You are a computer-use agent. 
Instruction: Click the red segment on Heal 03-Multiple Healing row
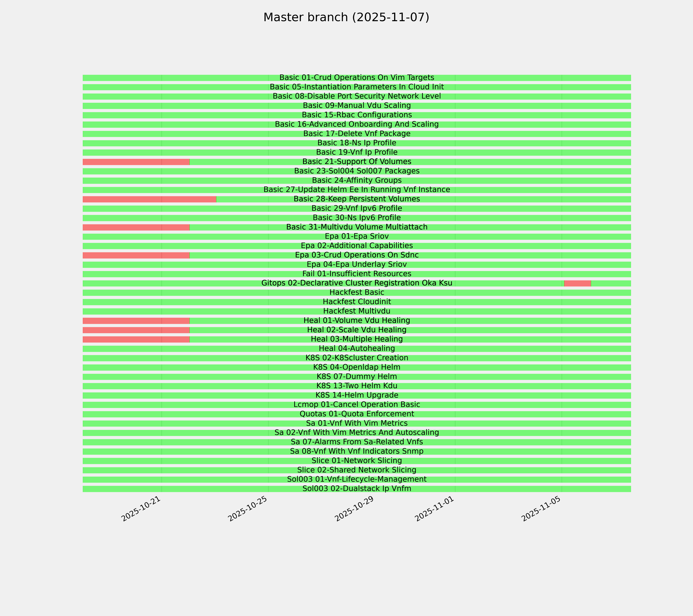[136, 339]
